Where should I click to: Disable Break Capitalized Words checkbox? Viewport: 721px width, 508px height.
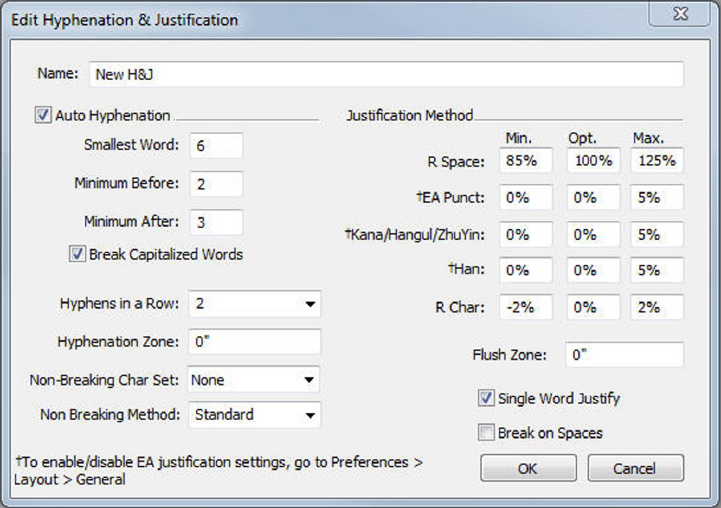click(77, 254)
